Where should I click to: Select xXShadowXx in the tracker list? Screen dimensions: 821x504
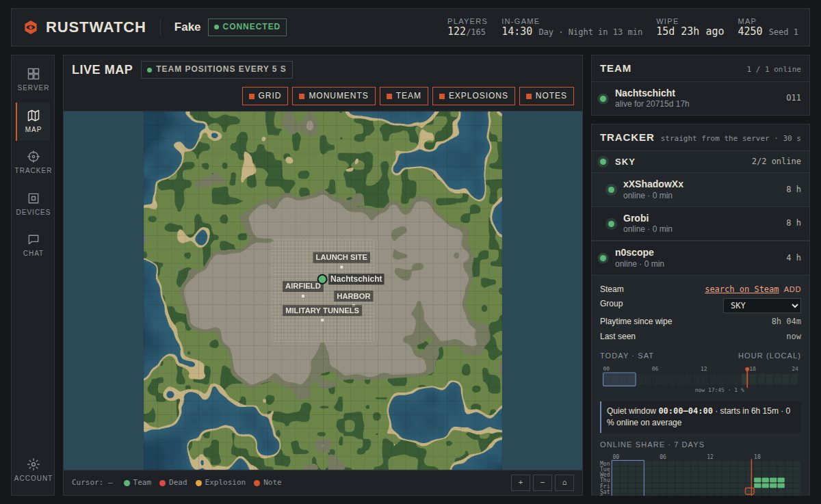tap(700, 189)
